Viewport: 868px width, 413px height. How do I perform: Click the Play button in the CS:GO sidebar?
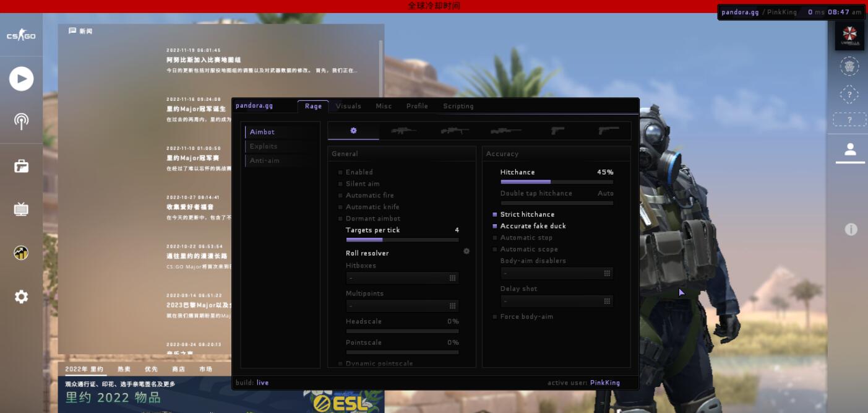[21, 79]
